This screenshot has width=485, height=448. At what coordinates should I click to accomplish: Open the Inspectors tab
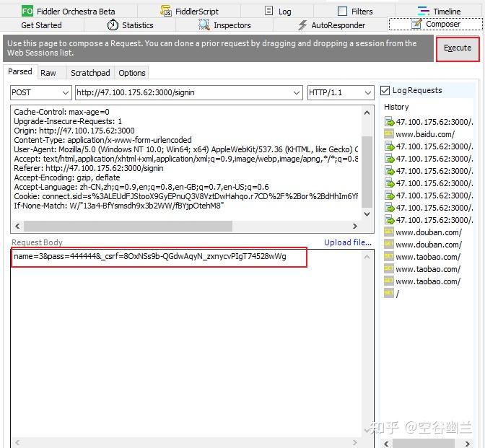224,25
